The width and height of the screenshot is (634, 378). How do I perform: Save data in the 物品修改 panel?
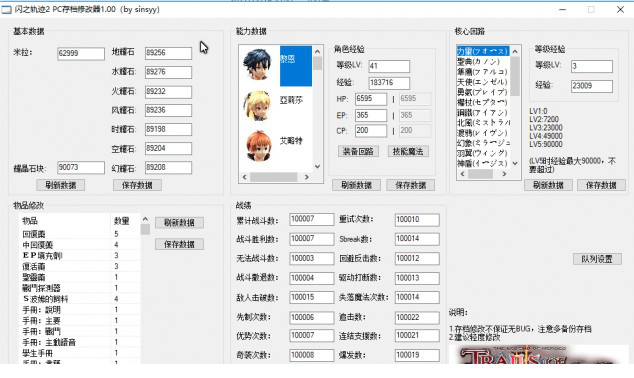179,244
